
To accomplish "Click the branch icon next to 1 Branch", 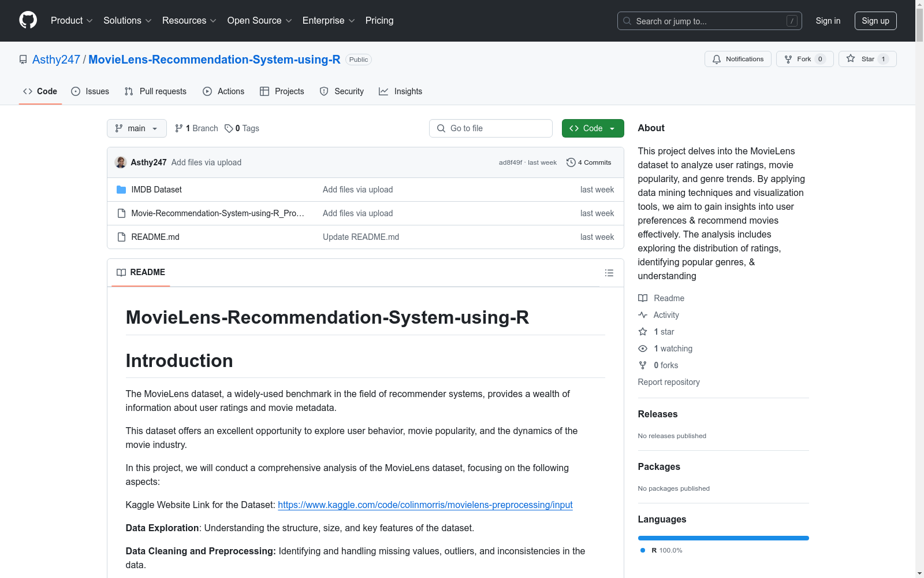I will [x=179, y=128].
